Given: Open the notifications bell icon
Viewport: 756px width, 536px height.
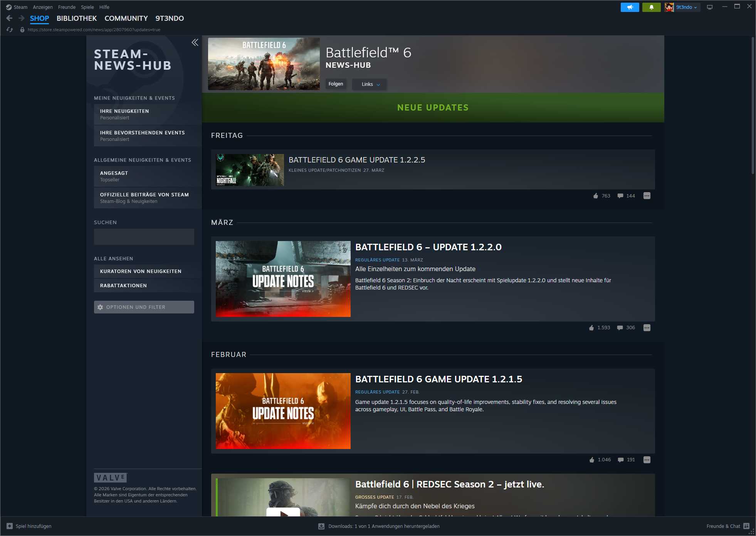Looking at the screenshot, I should pyautogui.click(x=651, y=7).
